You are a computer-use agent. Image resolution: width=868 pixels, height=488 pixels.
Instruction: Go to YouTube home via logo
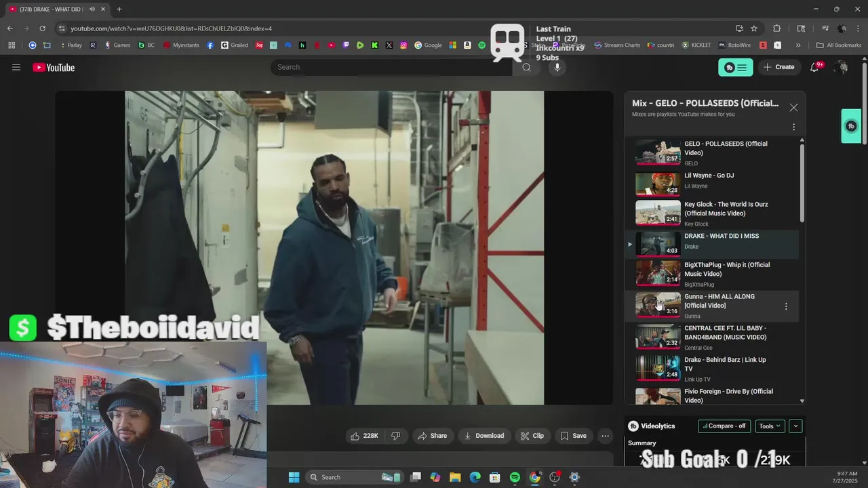point(54,67)
